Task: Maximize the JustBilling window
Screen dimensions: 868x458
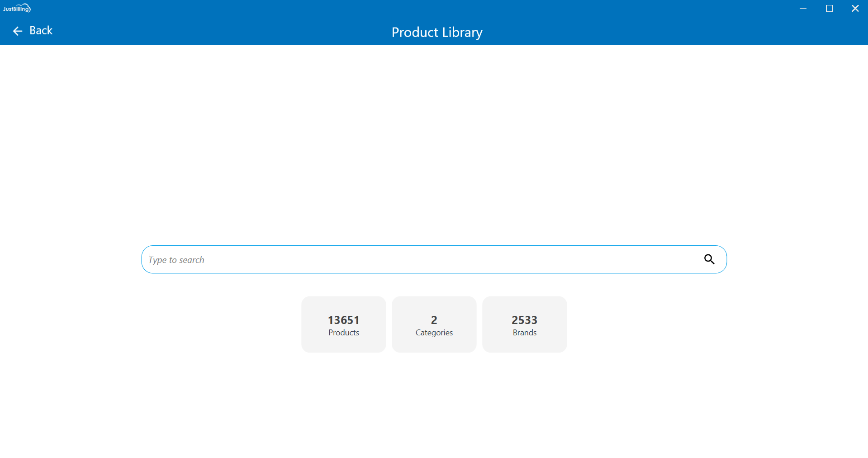Action: point(829,8)
